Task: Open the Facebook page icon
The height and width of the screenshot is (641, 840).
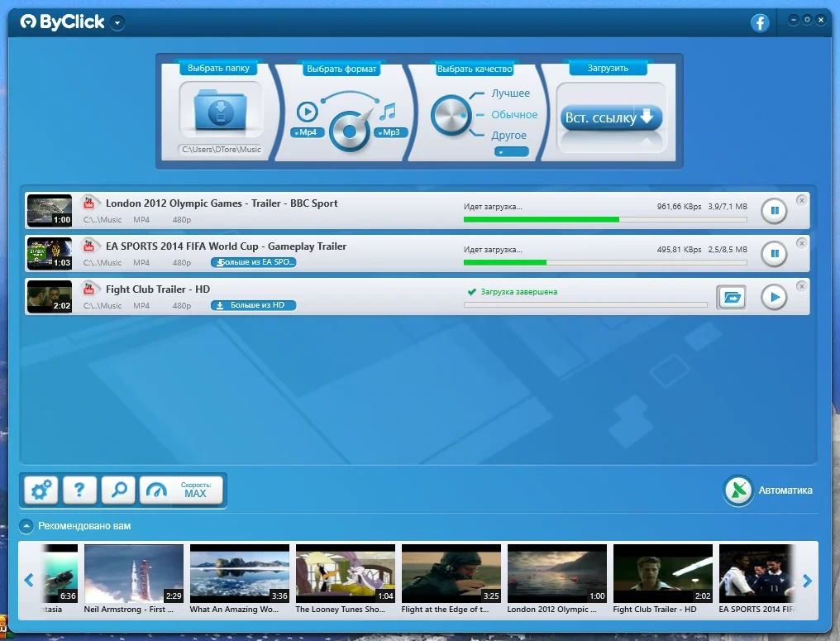Action: (760, 22)
